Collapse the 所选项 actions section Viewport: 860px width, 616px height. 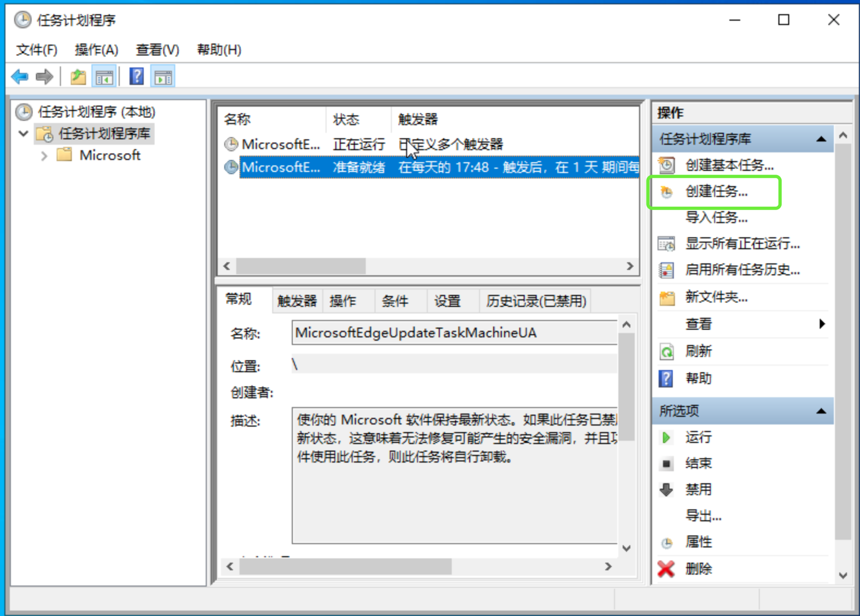[821, 411]
